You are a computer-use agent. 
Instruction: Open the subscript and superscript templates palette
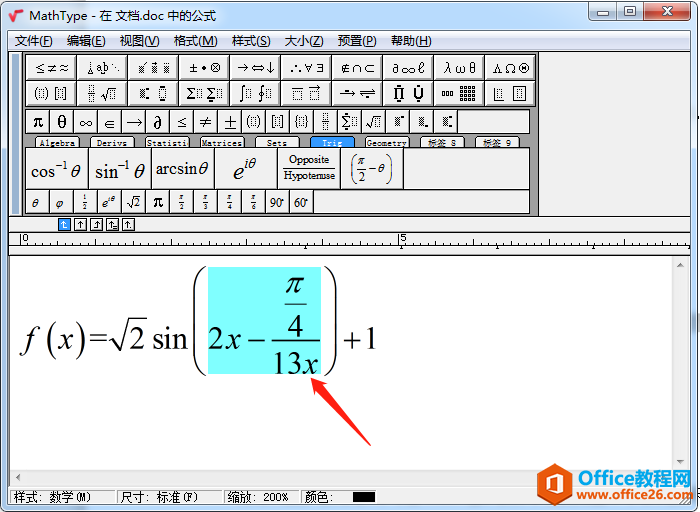click(153, 93)
